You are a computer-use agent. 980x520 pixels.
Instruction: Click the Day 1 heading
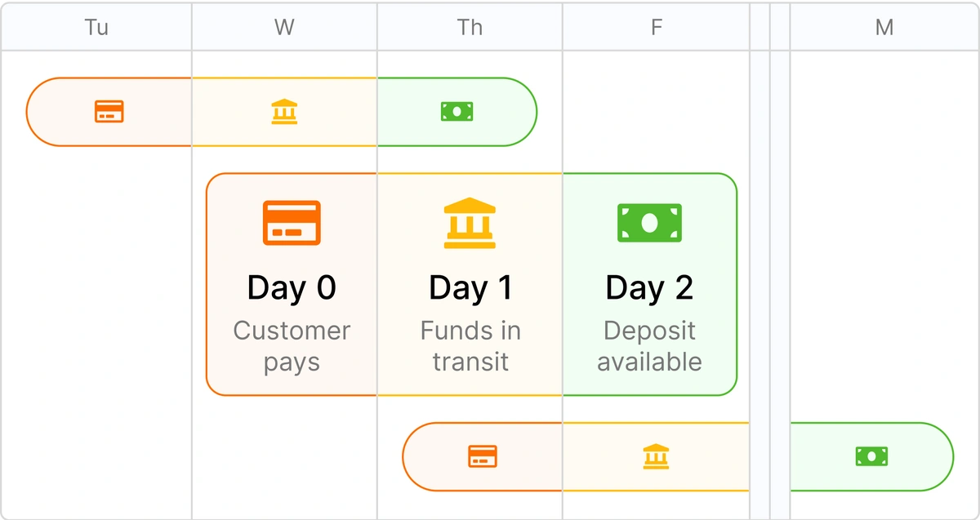click(x=470, y=287)
